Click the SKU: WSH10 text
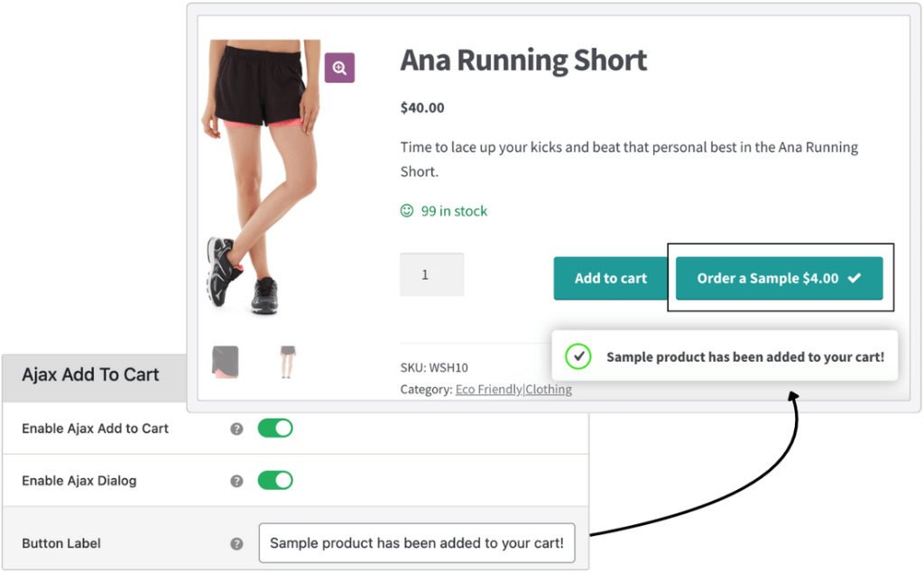Image resolution: width=924 pixels, height=572 pixels. coord(434,367)
